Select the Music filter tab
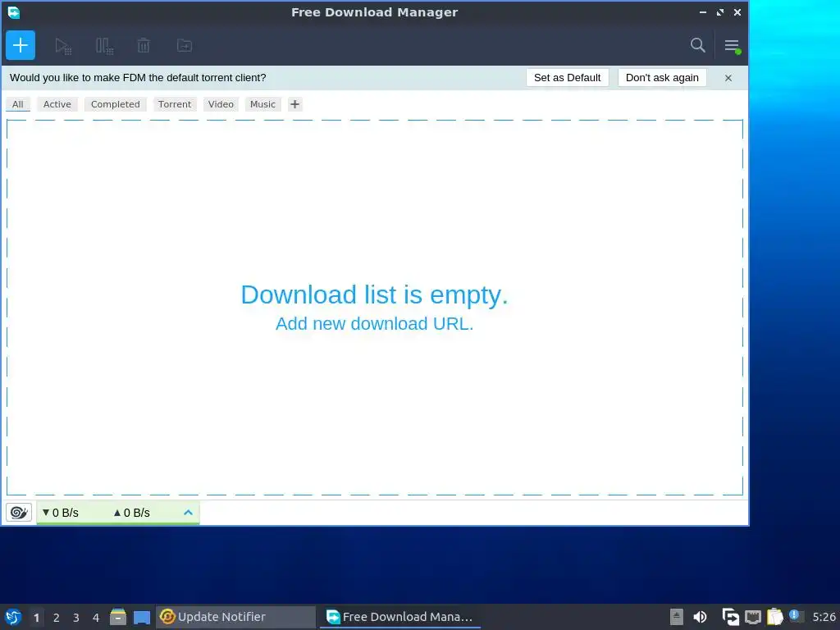The height and width of the screenshot is (630, 840). (x=262, y=104)
